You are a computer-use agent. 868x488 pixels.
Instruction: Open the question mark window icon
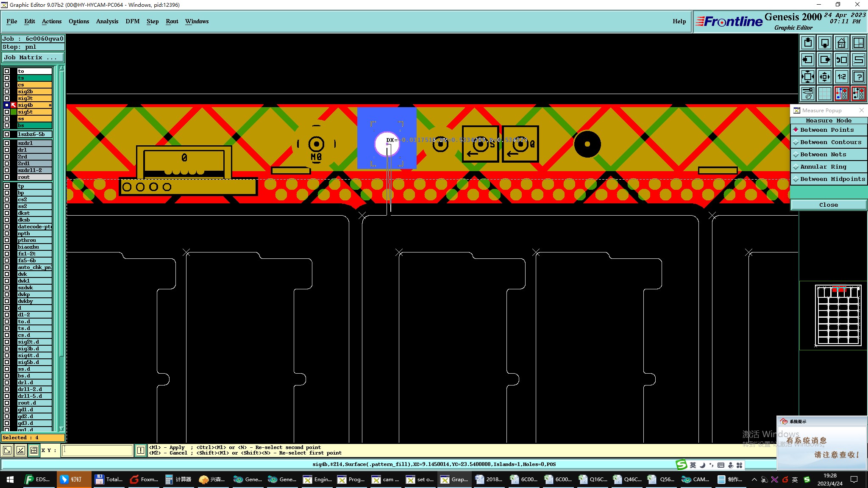[x=858, y=77]
